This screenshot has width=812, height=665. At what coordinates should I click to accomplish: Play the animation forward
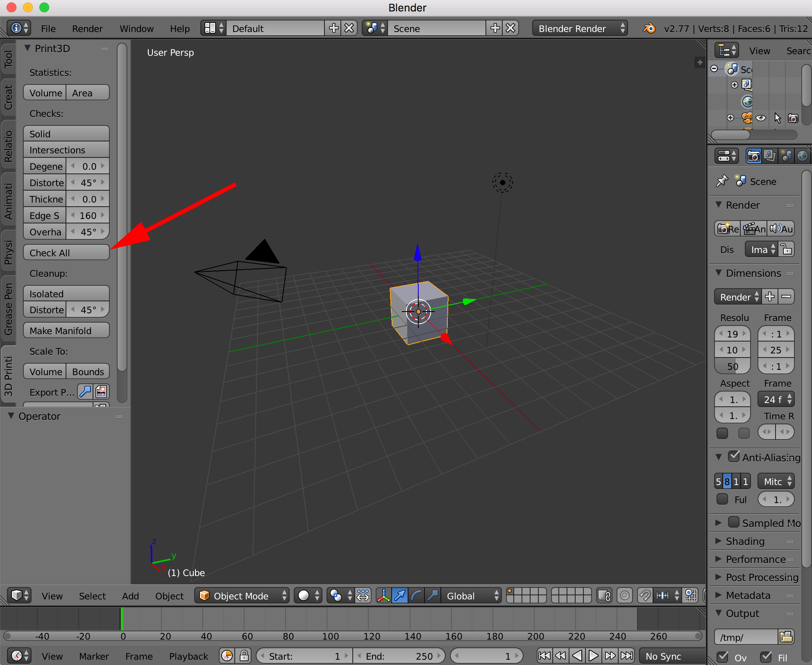coord(593,656)
